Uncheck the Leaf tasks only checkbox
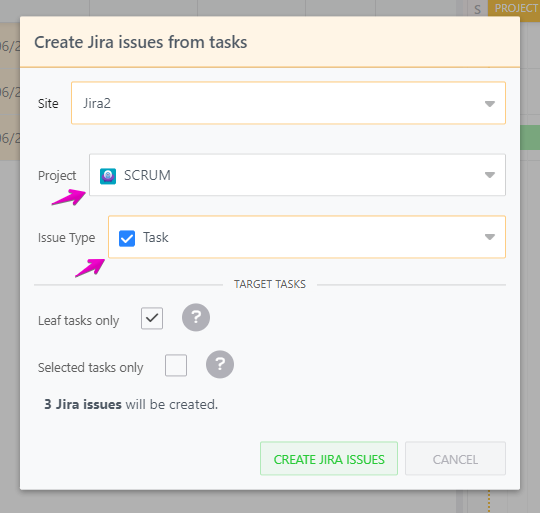Screen dimensions: 540x513 [152, 318]
